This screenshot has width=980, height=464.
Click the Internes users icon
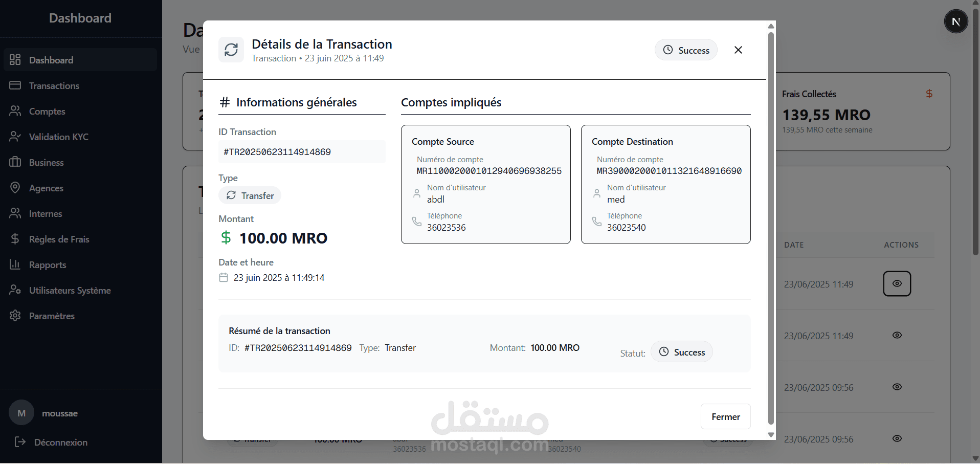tap(15, 213)
